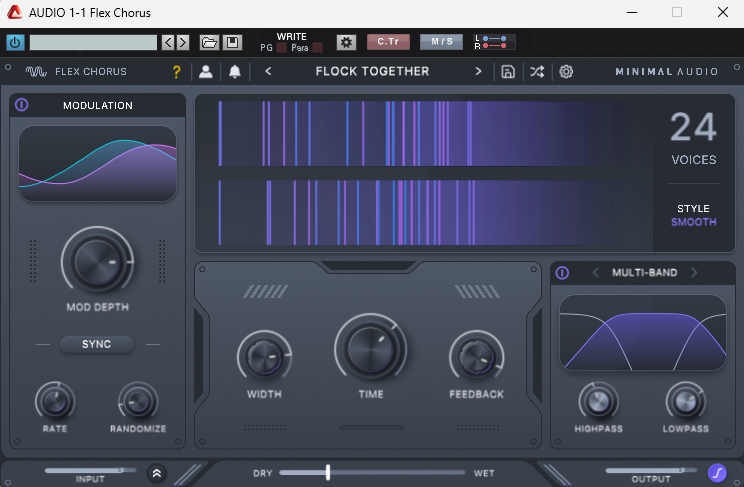This screenshot has height=487, width=744.
Task: Click the MODULATION section title
Action: (x=98, y=105)
